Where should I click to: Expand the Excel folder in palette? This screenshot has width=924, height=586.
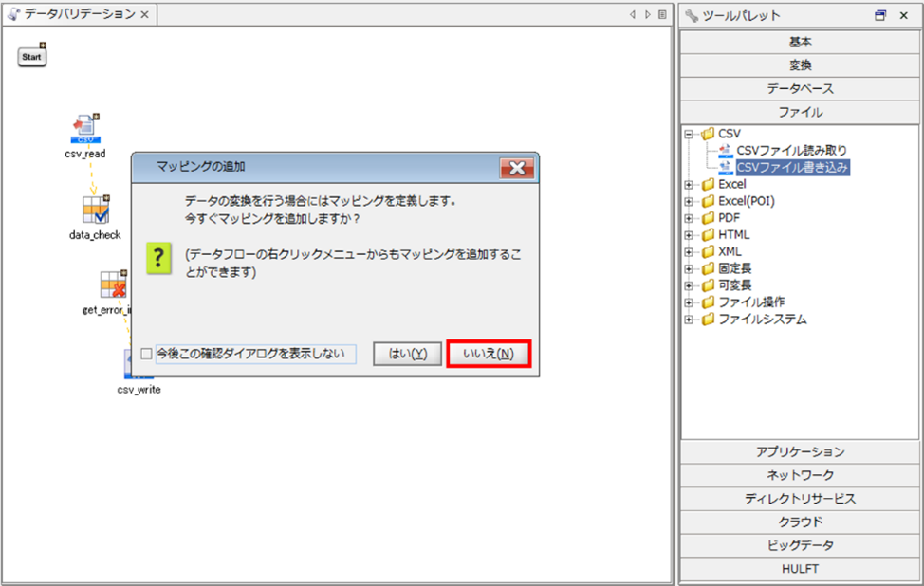point(690,185)
